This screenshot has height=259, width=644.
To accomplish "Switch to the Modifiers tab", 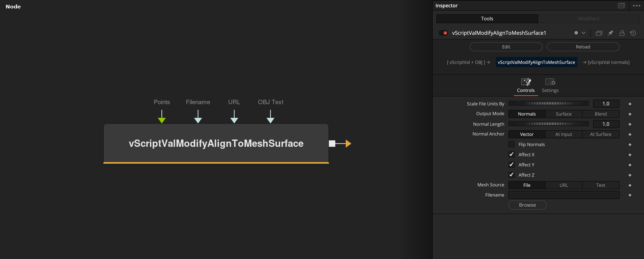I will point(589,19).
